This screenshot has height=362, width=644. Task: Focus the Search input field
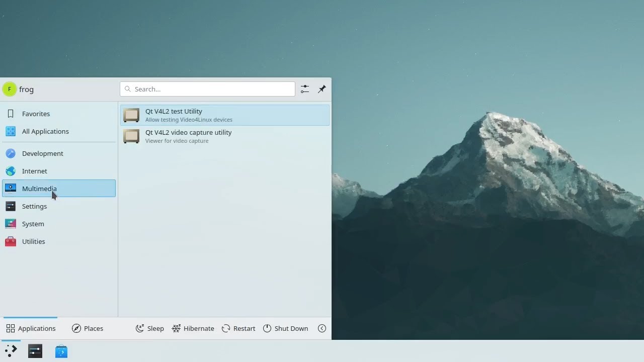(x=207, y=89)
